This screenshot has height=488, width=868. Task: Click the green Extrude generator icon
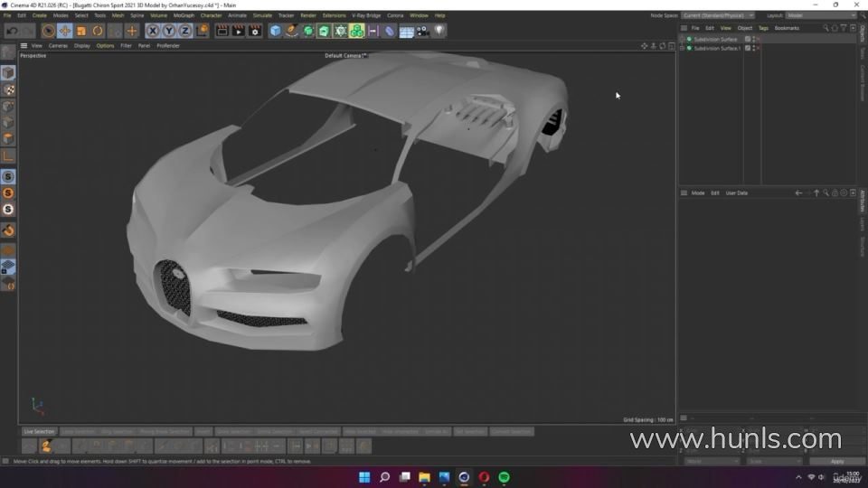324,31
